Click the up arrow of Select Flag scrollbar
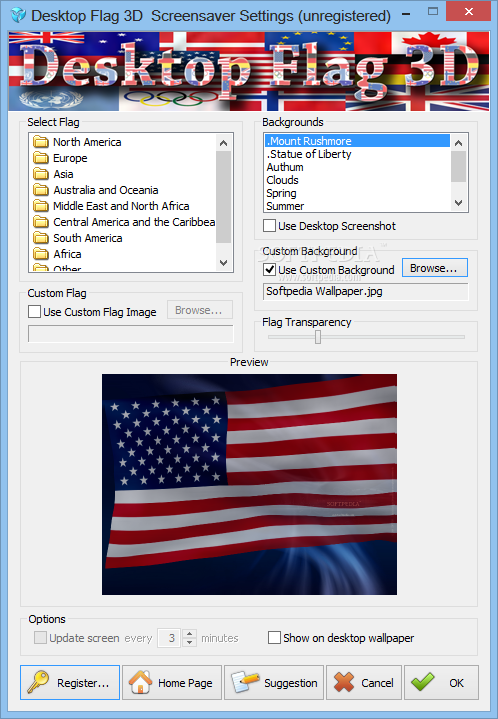 (x=224, y=143)
